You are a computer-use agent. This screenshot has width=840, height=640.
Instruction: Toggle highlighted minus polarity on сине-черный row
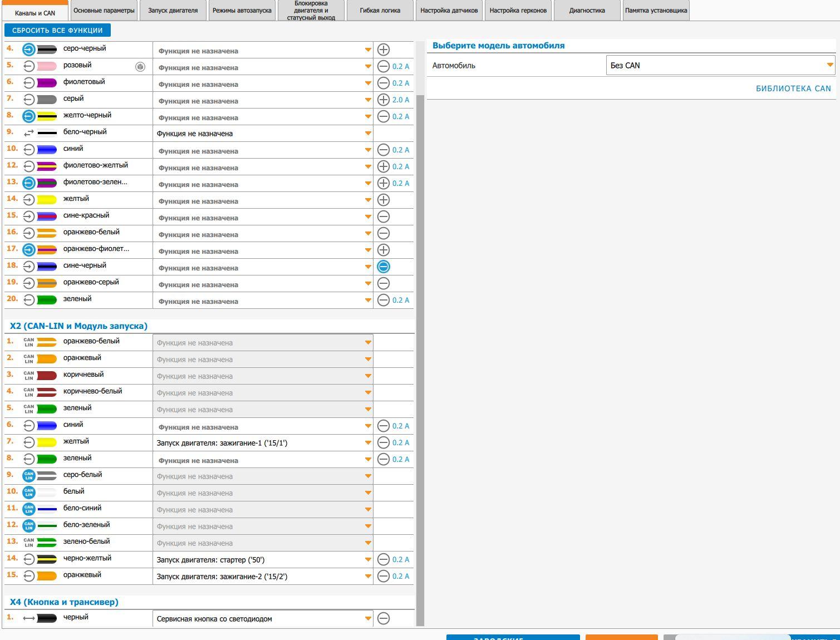coord(384,267)
